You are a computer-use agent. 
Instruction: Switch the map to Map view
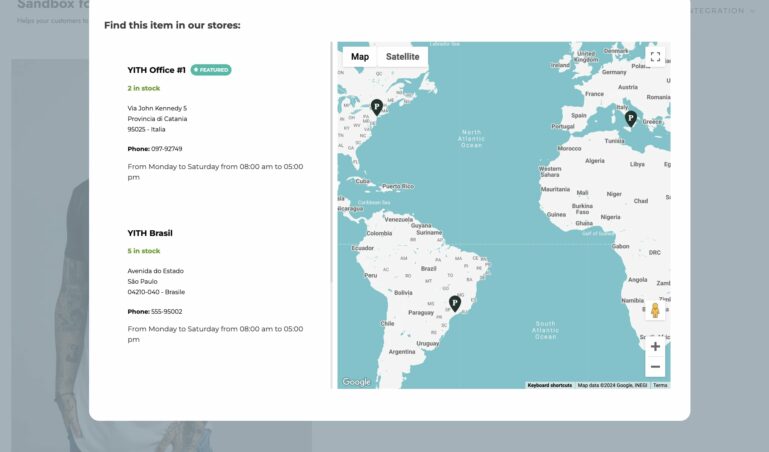[360, 57]
